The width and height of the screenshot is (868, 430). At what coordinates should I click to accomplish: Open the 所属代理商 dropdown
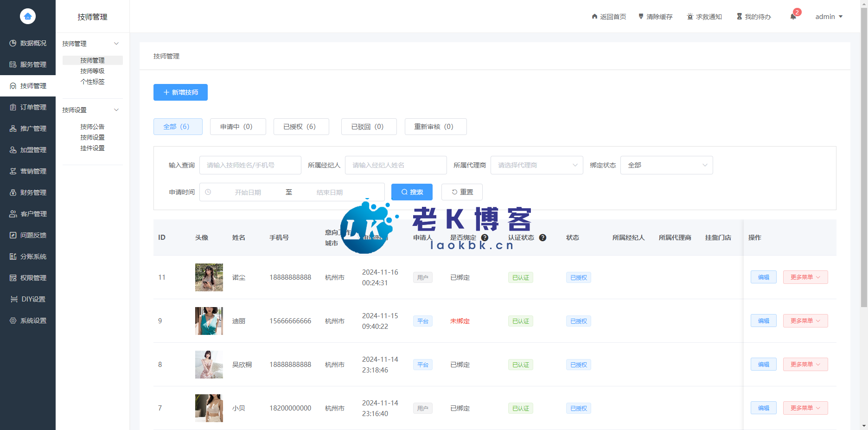coord(536,165)
